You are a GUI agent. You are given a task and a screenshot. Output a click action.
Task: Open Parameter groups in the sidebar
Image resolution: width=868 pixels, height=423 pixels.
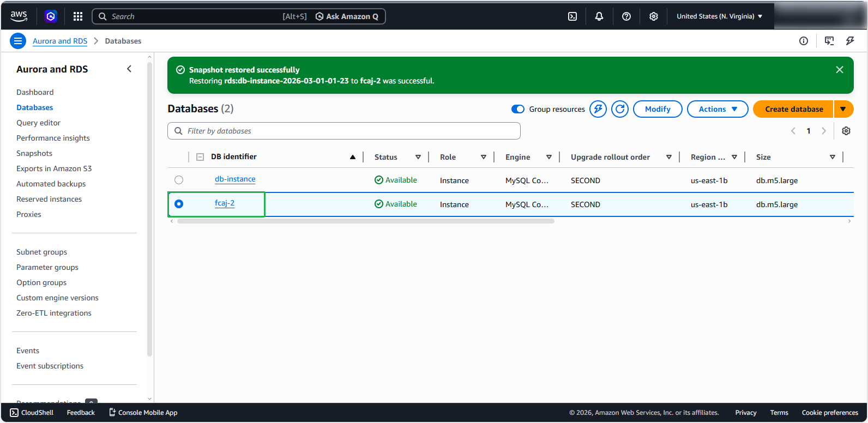[x=47, y=267]
